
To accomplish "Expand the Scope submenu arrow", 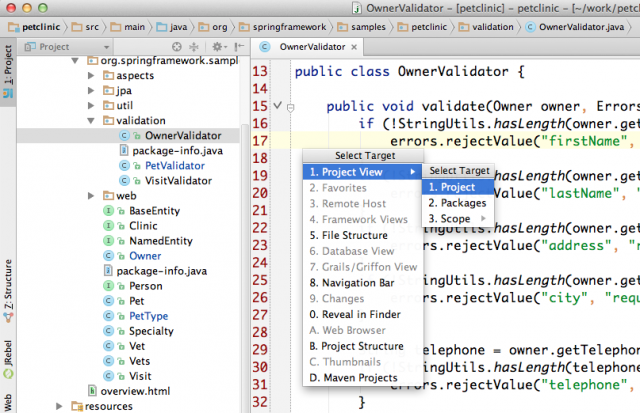I will [x=484, y=219].
